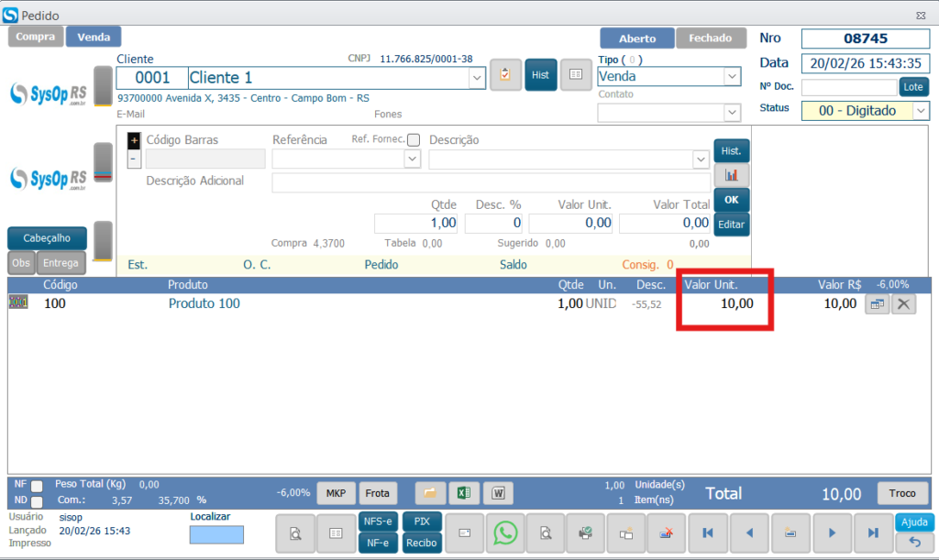Remove Produto 100 with the X icon

point(903,304)
